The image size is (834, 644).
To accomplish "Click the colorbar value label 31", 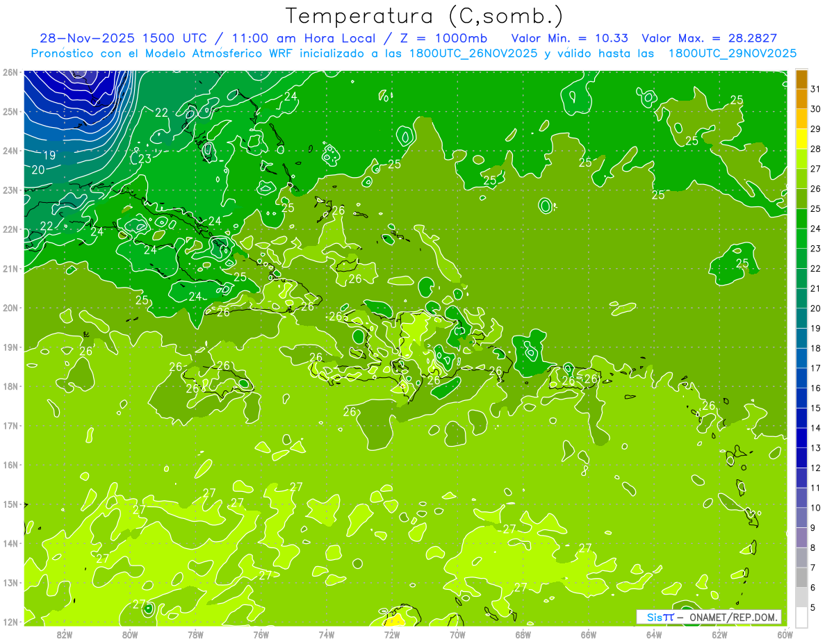I will (x=816, y=89).
